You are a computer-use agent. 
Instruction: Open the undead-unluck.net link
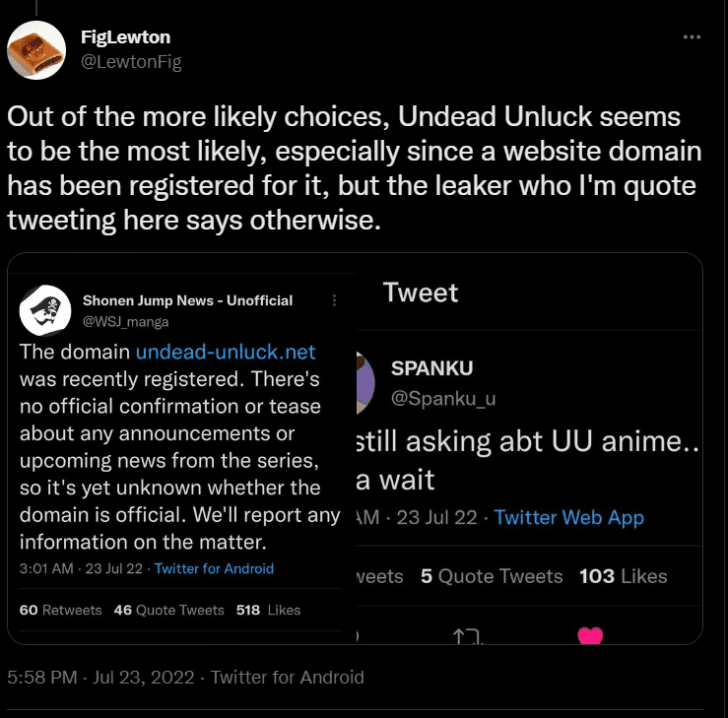[x=226, y=352]
